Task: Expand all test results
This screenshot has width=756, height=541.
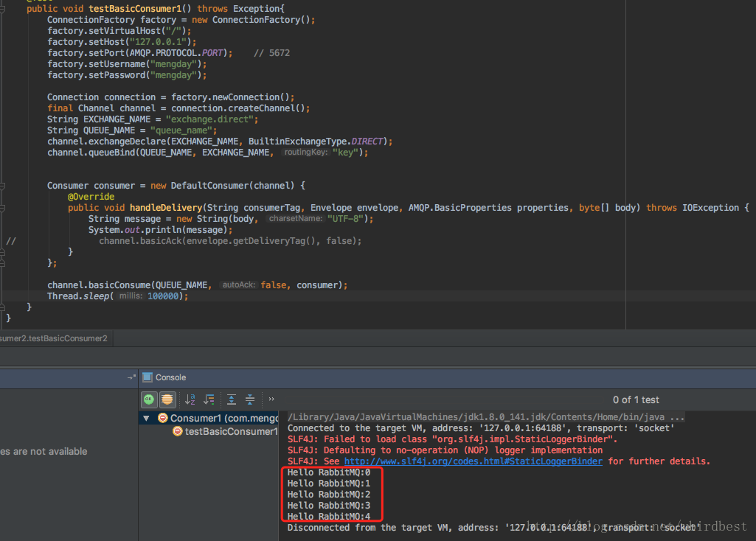Action: coord(232,399)
